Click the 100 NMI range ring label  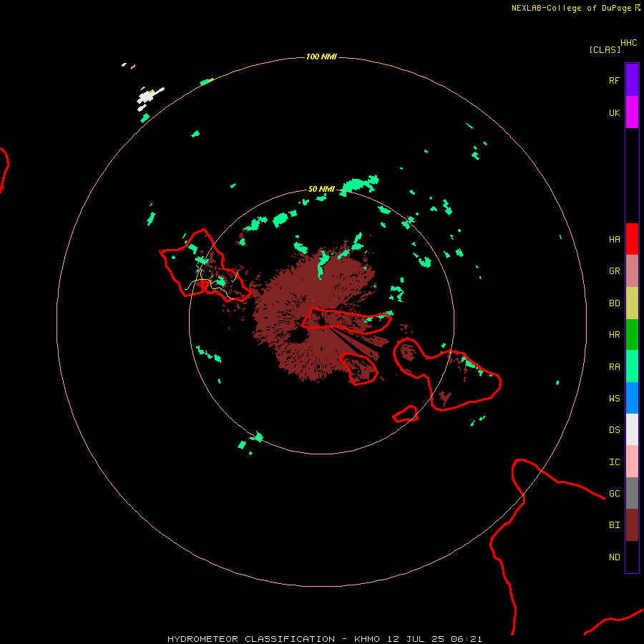[x=321, y=57]
